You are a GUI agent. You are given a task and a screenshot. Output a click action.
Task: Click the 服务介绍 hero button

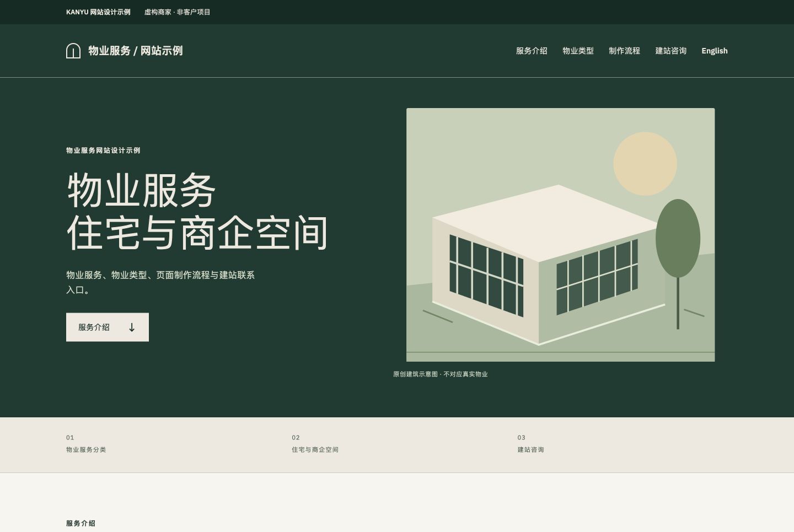pyautogui.click(x=108, y=327)
